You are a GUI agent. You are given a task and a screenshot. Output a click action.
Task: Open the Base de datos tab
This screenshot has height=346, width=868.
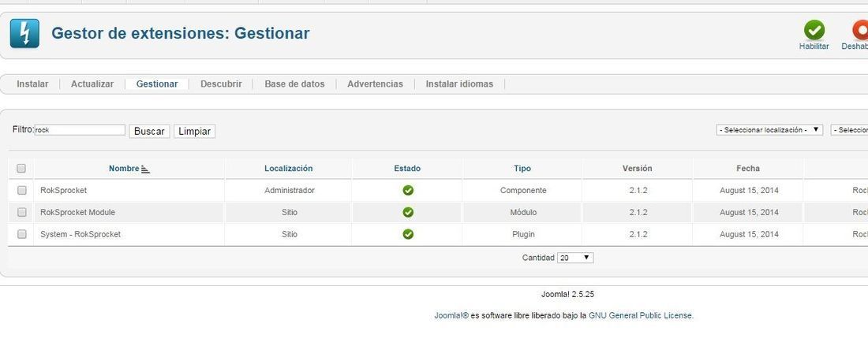[x=294, y=84]
